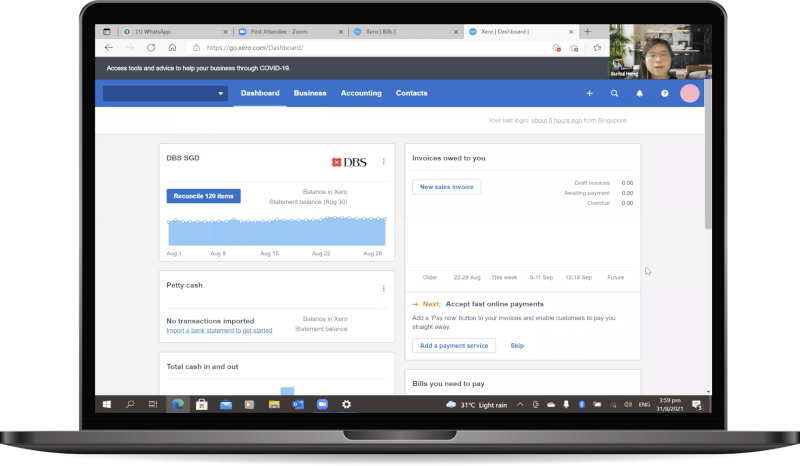The width and height of the screenshot is (800, 466).
Task: Click the 'Total cash in and out' heading
Action: (x=202, y=366)
